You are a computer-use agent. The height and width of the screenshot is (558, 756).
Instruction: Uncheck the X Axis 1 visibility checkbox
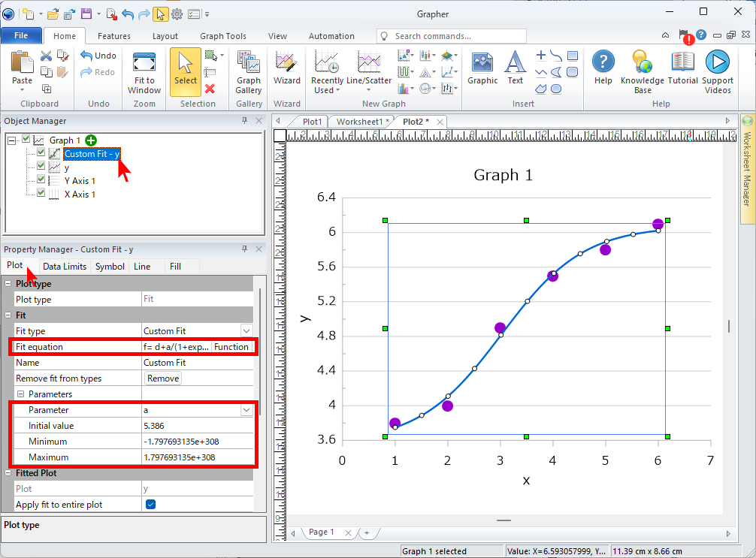tap(41, 194)
